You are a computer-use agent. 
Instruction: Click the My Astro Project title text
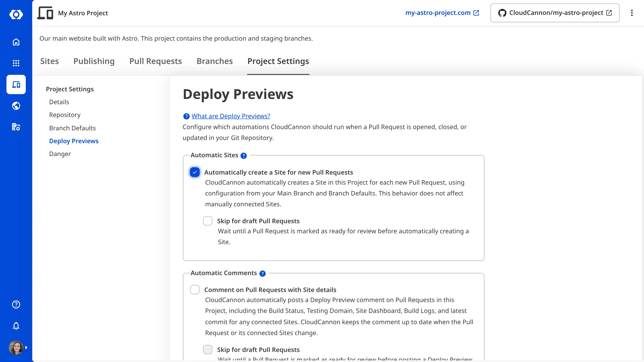coord(83,13)
